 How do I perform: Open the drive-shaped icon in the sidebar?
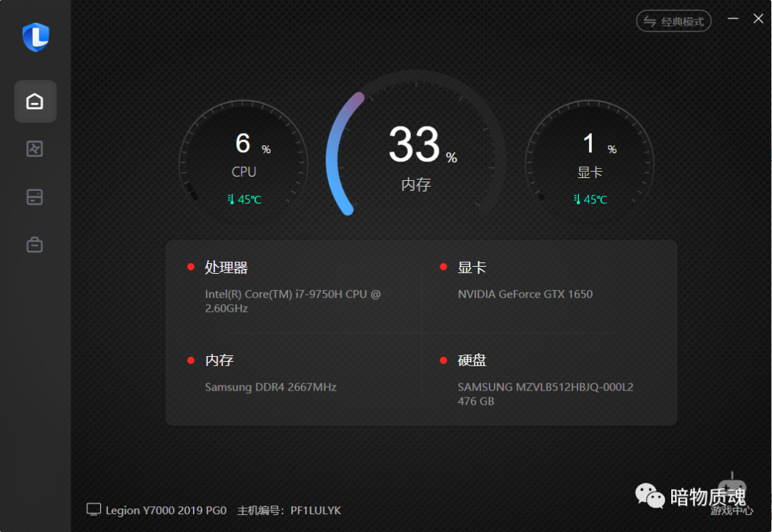34,197
